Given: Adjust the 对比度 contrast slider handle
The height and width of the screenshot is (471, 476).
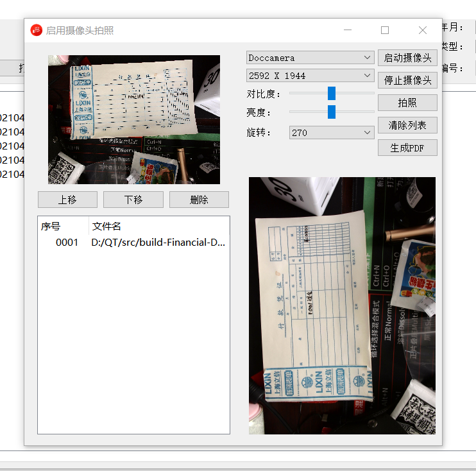Looking at the screenshot, I should click(x=332, y=94).
